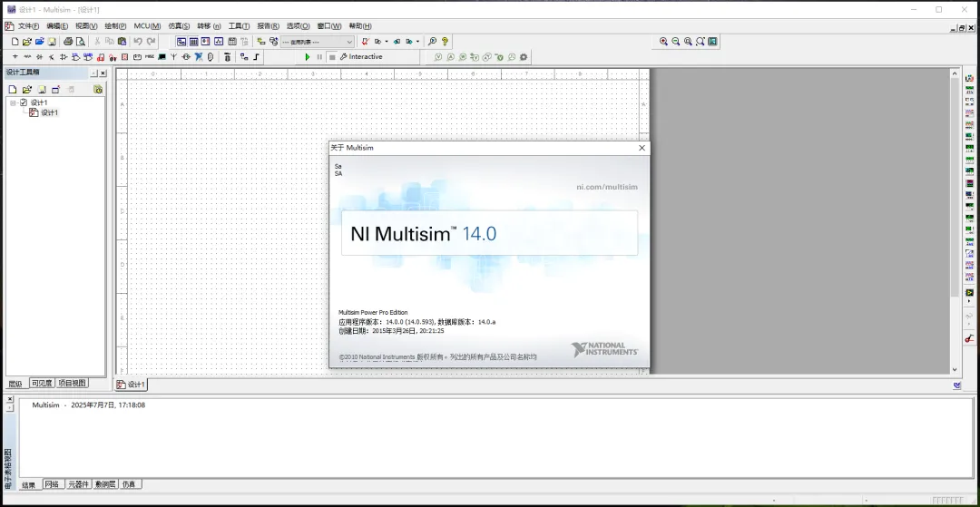Open the 绘制(P) menu
Screen dimensions: 980x507
[115, 26]
